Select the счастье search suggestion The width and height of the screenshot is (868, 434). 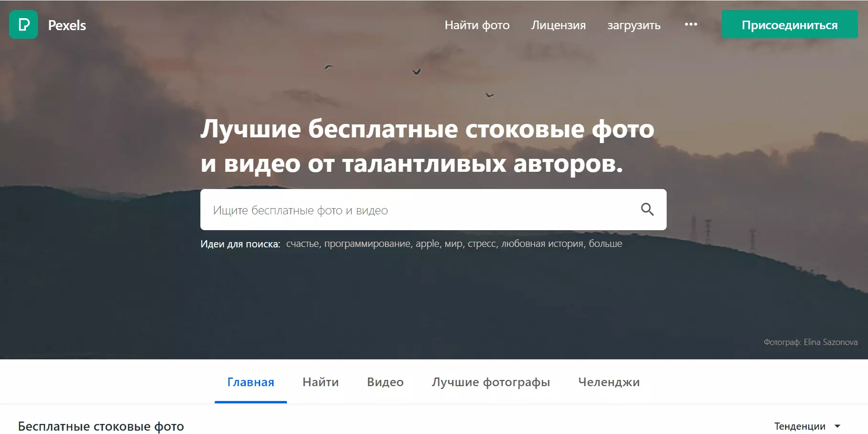[x=302, y=244]
